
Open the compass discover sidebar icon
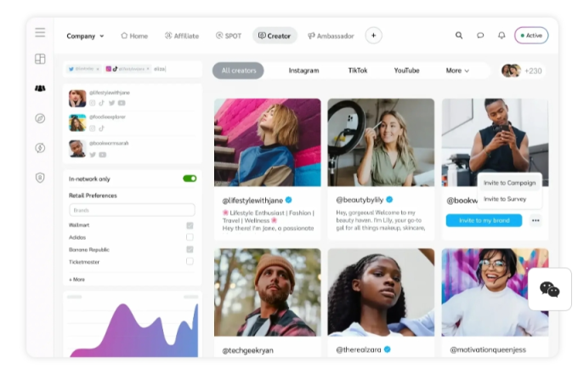tap(40, 118)
